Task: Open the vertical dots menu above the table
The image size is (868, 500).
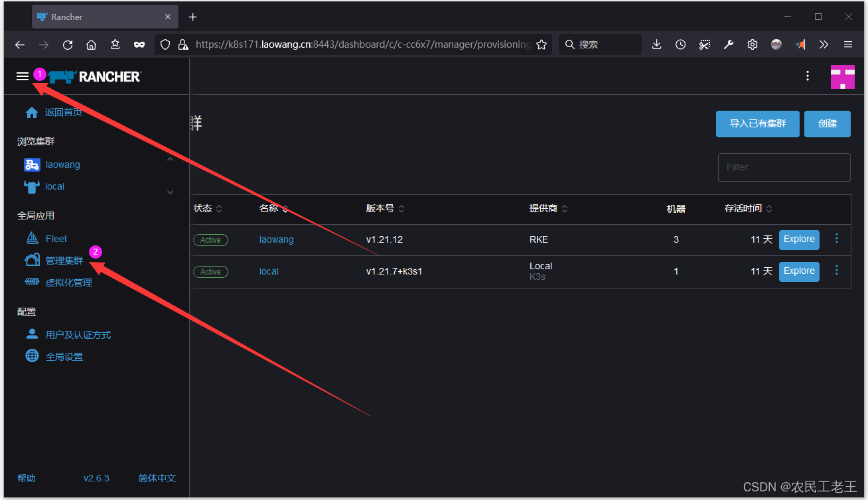Action: tap(807, 76)
